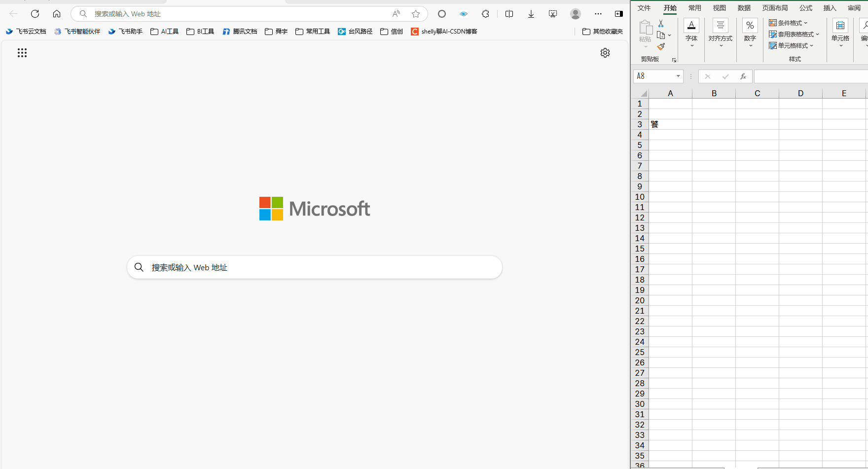868x469 pixels.
Task: Open shelly聊AI-CSDN博客 bookmark
Action: pyautogui.click(x=444, y=31)
